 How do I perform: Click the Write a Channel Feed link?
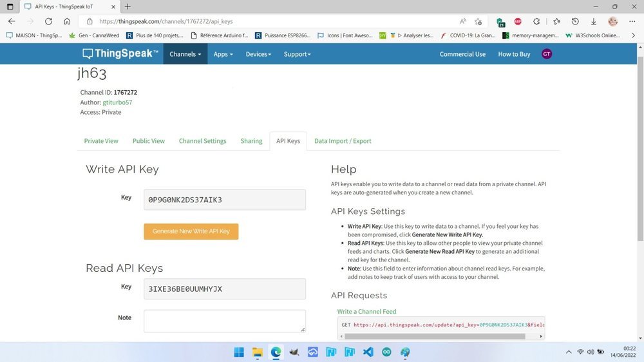[366, 312]
